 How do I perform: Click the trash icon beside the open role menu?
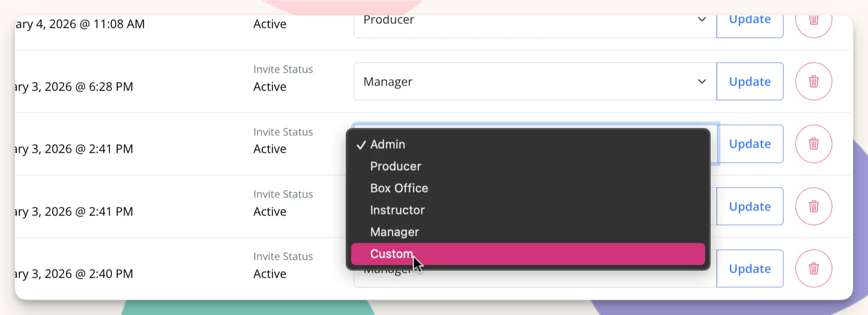tap(813, 144)
